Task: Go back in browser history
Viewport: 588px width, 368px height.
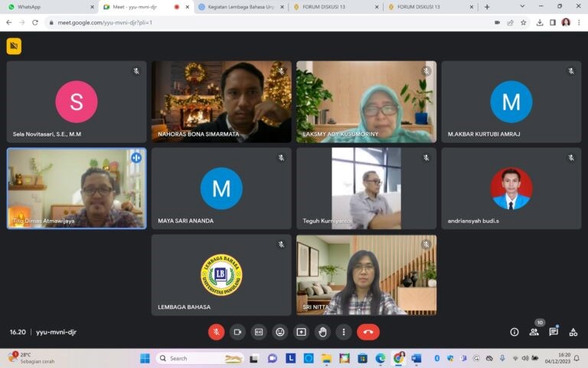Action: coord(9,22)
